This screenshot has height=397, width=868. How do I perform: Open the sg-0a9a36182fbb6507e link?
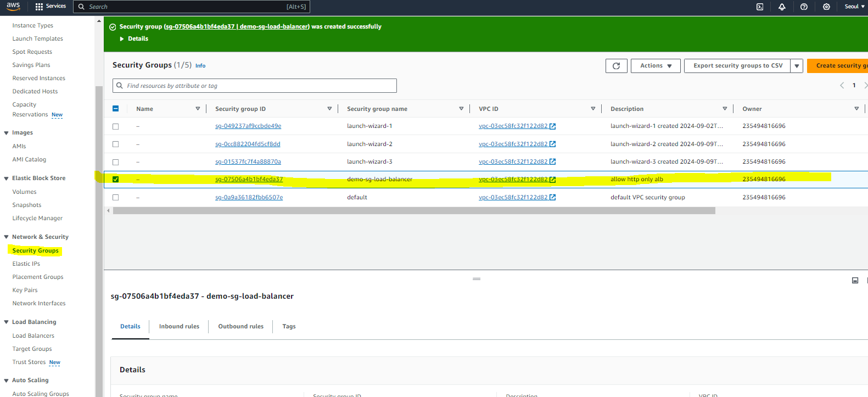249,197
